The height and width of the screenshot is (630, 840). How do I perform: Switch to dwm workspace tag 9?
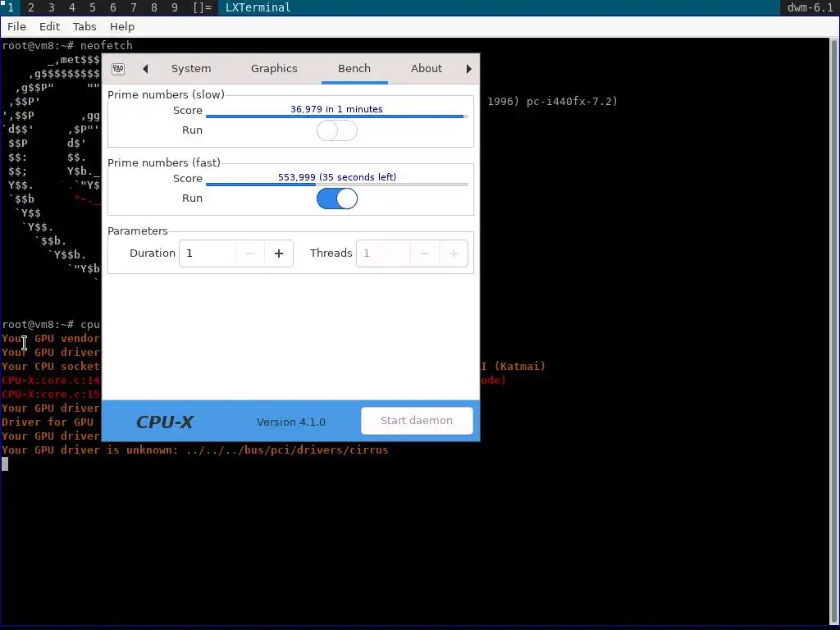click(175, 7)
